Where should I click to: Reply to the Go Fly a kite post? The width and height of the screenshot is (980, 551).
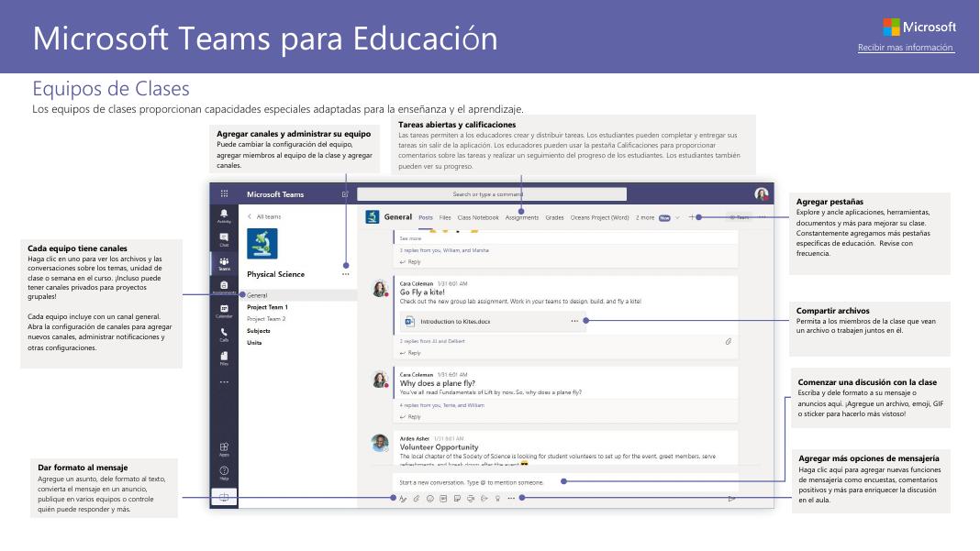click(410, 353)
